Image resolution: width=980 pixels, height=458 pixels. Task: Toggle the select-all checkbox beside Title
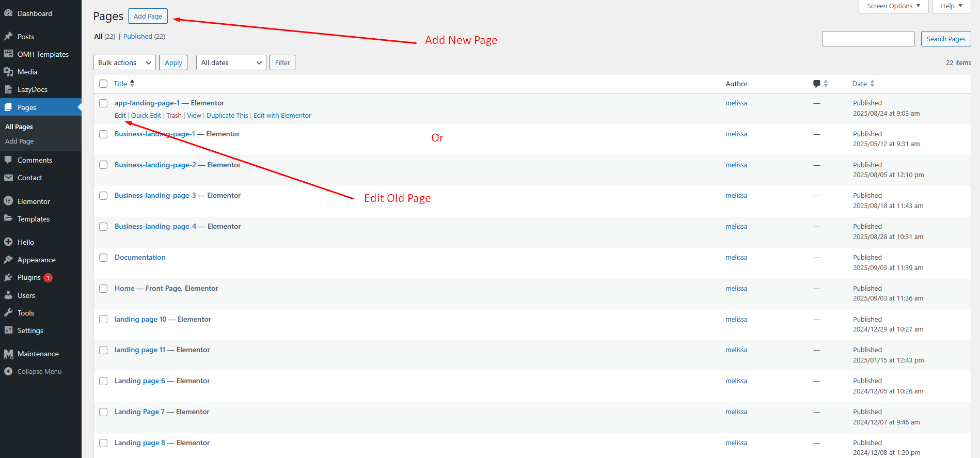tap(103, 84)
